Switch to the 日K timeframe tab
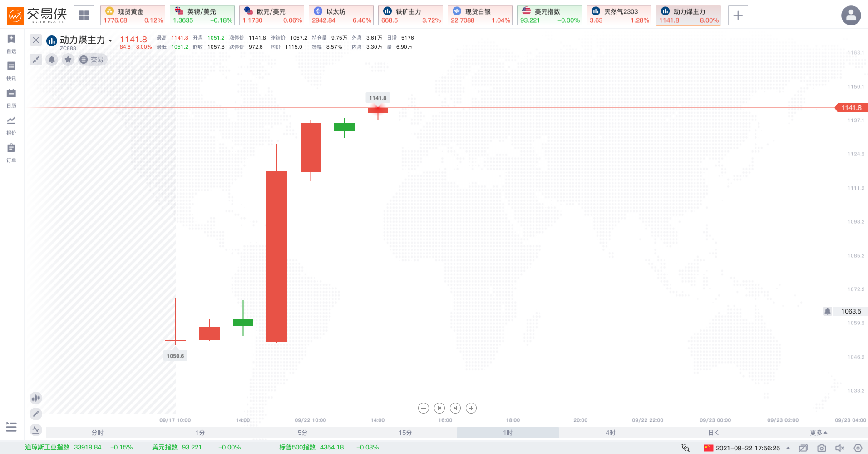 coord(713,433)
